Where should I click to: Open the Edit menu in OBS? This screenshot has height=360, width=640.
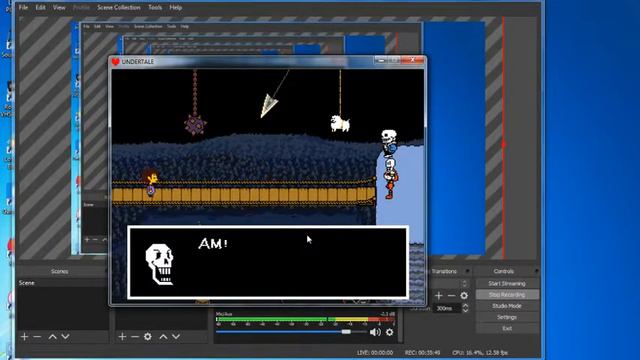coord(40,7)
